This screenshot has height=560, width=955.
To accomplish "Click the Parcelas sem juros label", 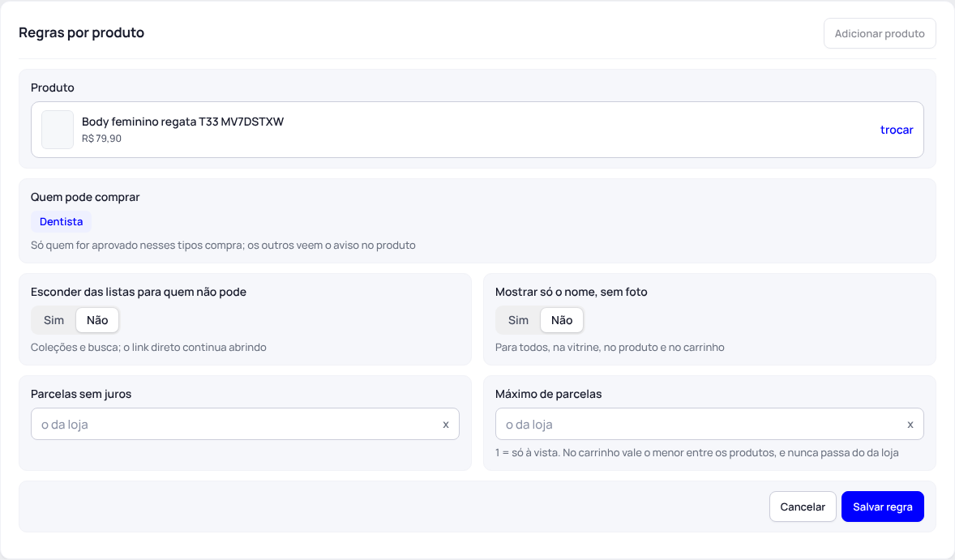I will (81, 394).
